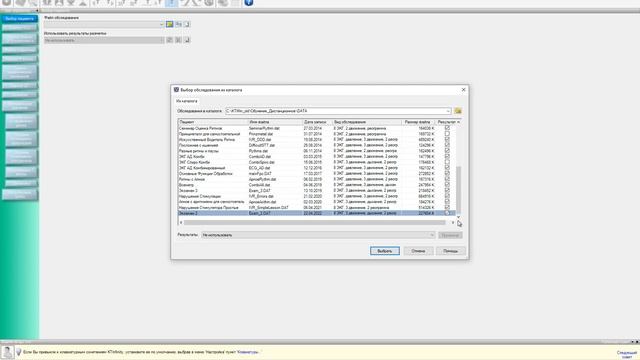The width and height of the screenshot is (640, 360).
Task: Open help via the Помощь button
Action: 451,251
